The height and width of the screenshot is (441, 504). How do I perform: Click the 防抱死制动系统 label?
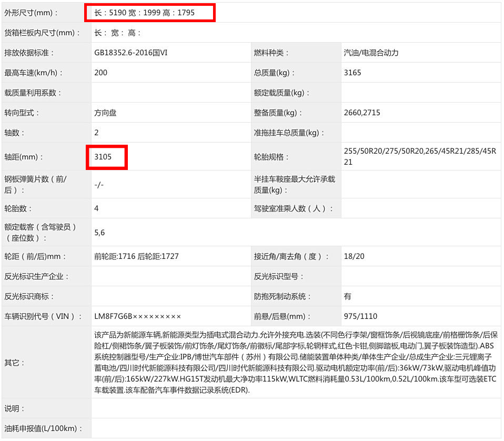coord(282,296)
